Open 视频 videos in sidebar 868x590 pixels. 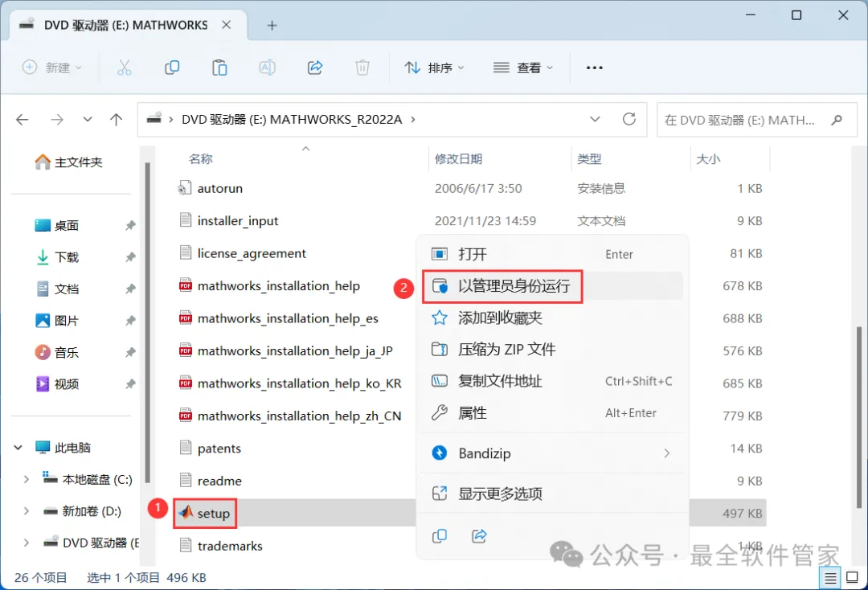coord(57,384)
